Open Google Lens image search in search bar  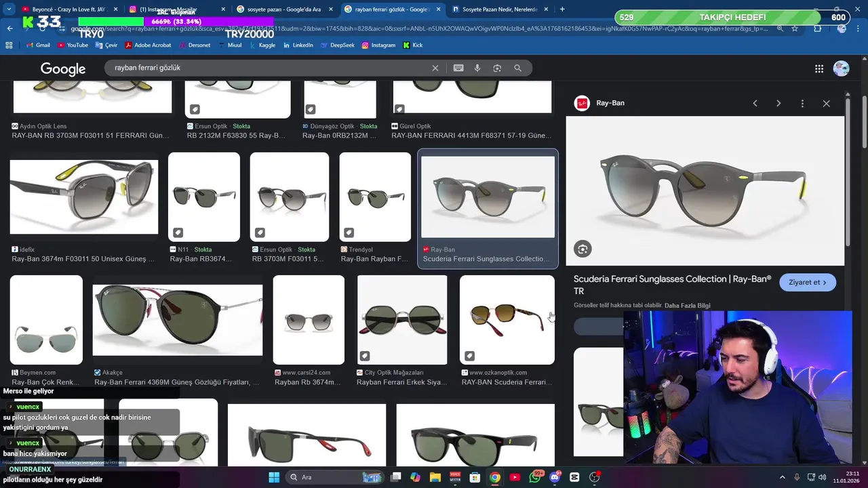(497, 68)
